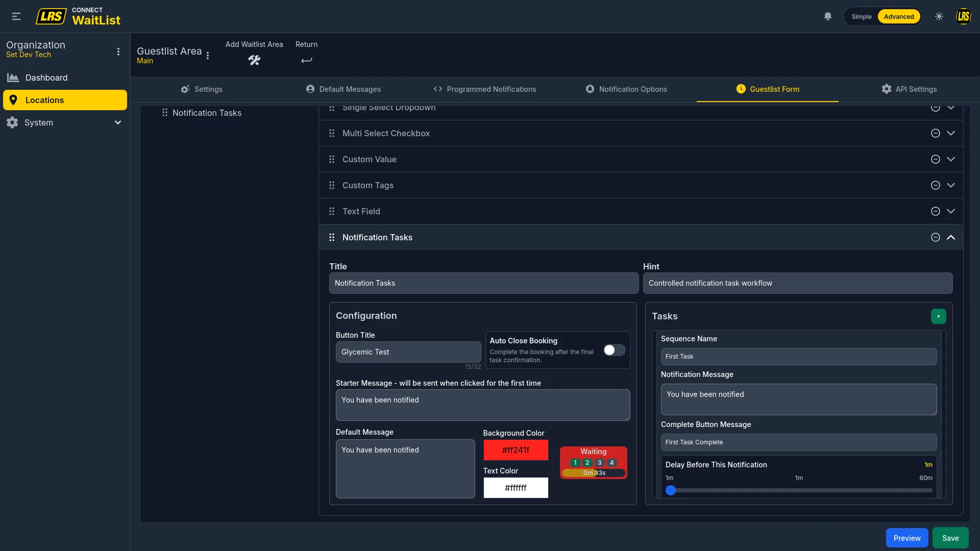Remove Text Field with minus icon

[935, 211]
